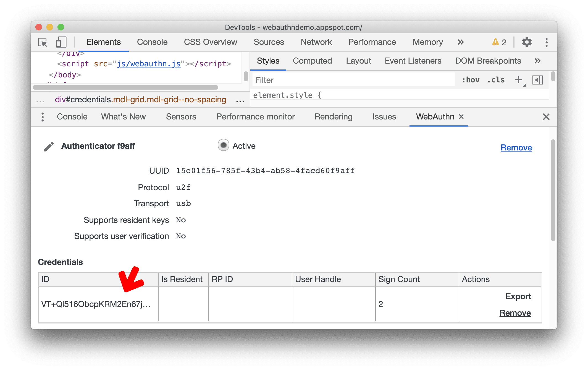Click the inspect element cursor icon
Viewport: 588px width, 370px height.
click(44, 42)
